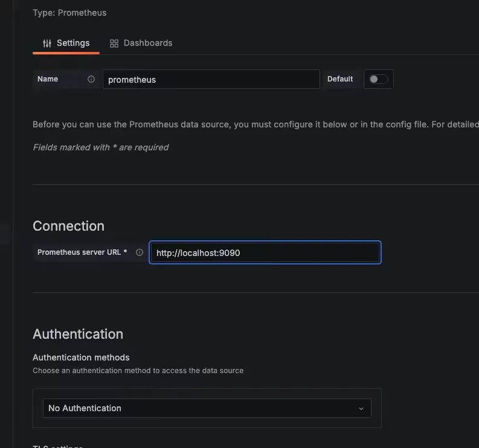Image resolution: width=479 pixels, height=448 pixels.
Task: Click info icon beside Prometheus server URL
Action: (x=140, y=252)
